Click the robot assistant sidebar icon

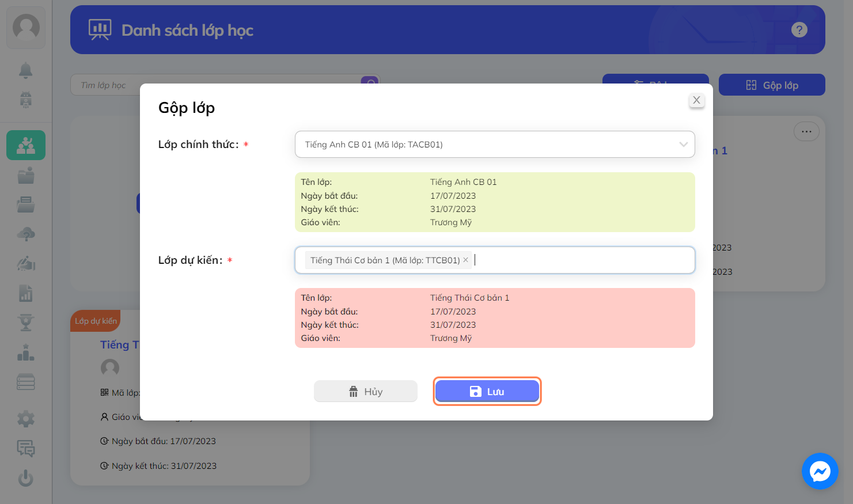[26, 100]
